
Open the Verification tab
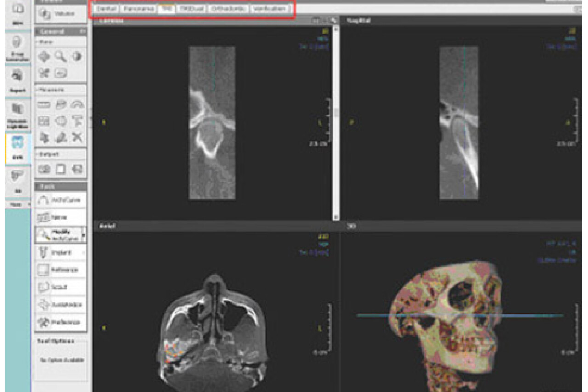(x=270, y=9)
